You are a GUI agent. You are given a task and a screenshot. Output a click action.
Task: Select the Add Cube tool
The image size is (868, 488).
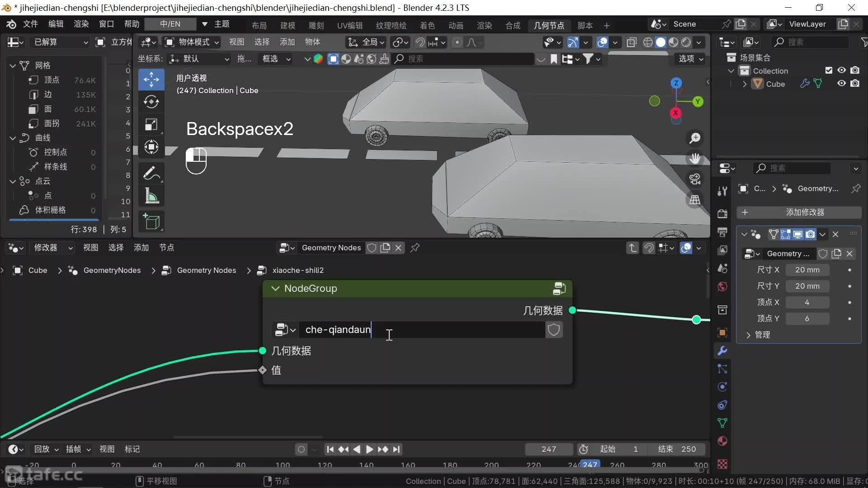click(151, 222)
